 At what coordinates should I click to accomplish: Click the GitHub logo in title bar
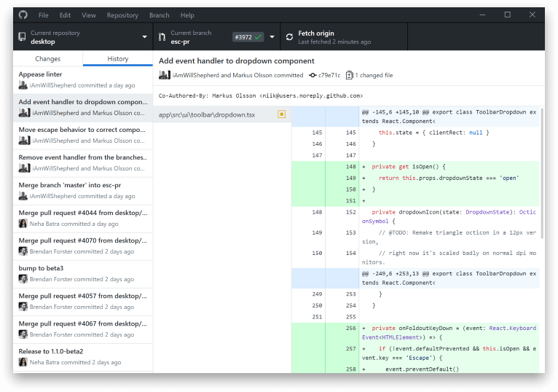23,15
